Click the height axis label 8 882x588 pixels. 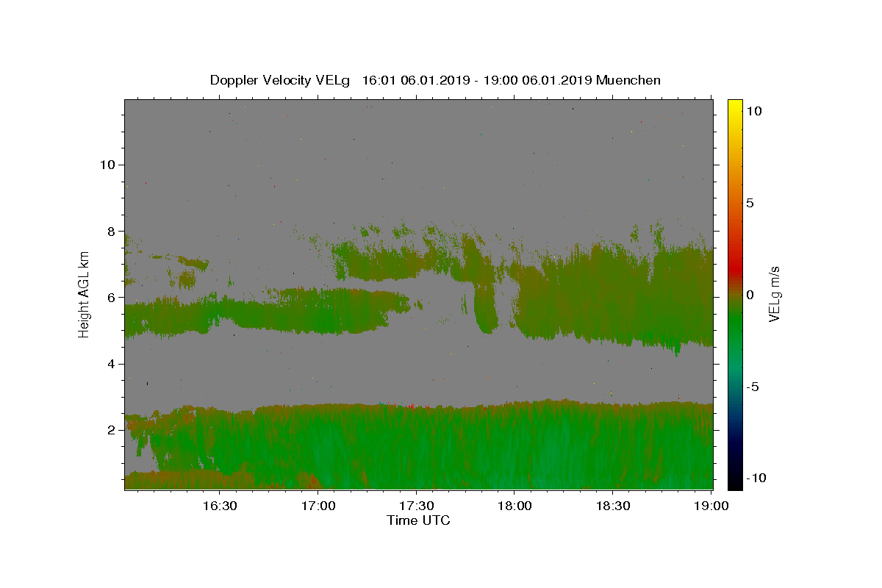pos(112,231)
